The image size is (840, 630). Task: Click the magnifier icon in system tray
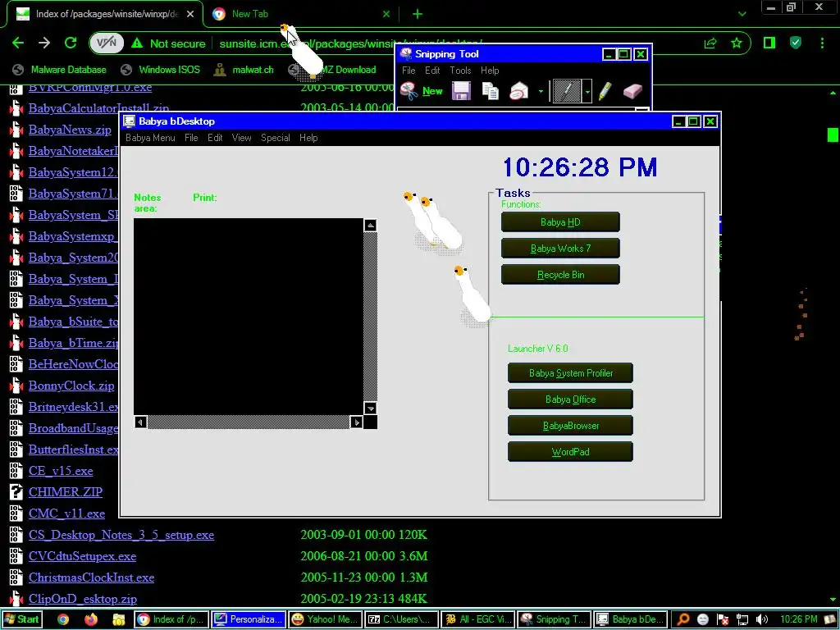click(x=683, y=619)
